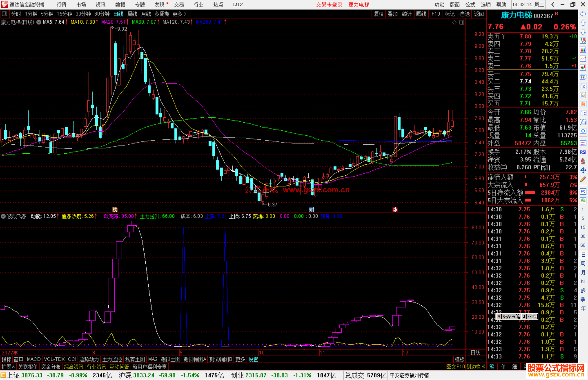Toggle the round button beside 康力电梯(日线)
This screenshot has height=380, width=588.
[x=39, y=22]
